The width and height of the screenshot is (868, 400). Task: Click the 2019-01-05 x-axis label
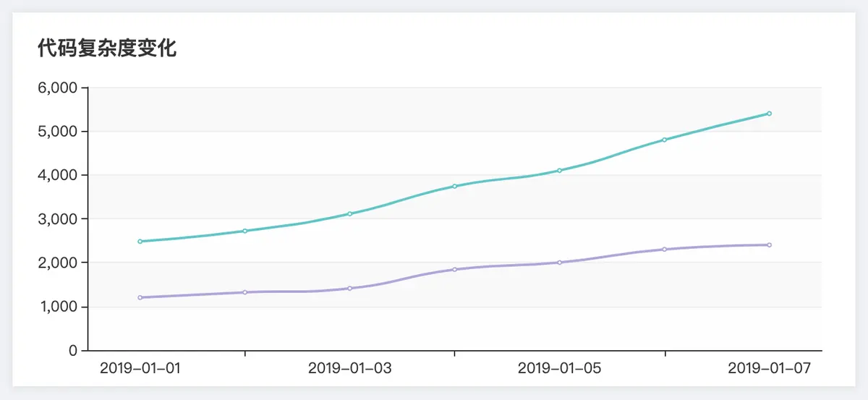(560, 368)
